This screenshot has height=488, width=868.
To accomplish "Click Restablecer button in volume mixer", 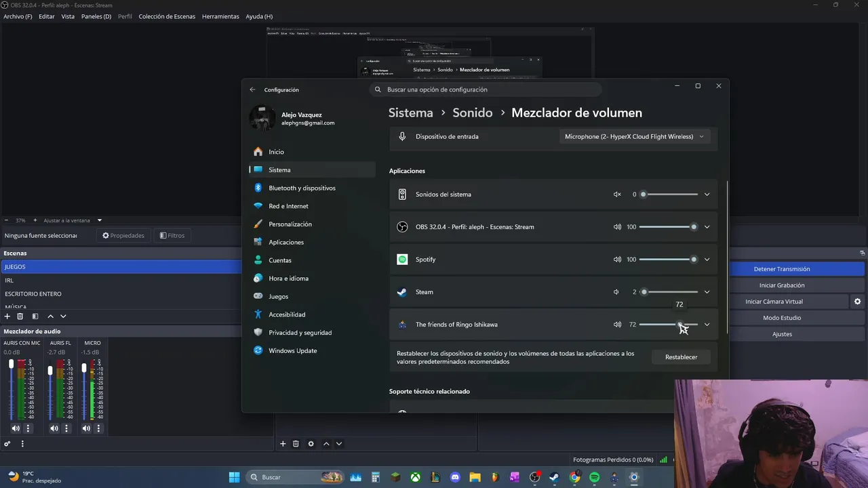I will 681,357.
